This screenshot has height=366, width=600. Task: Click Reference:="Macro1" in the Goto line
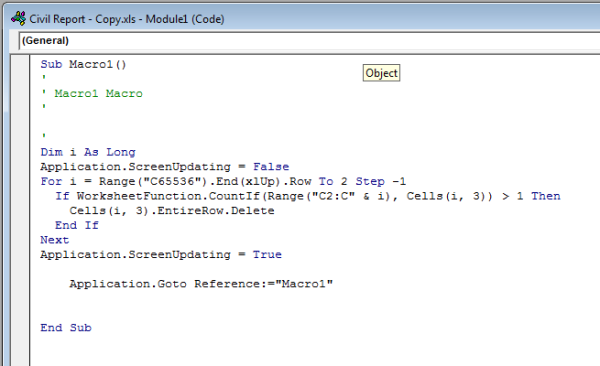tap(264, 284)
